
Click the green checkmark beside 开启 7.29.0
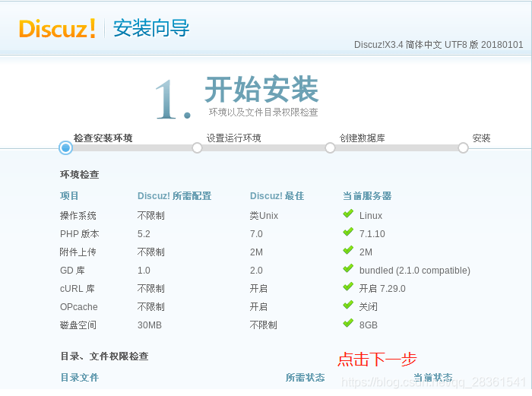point(348,287)
